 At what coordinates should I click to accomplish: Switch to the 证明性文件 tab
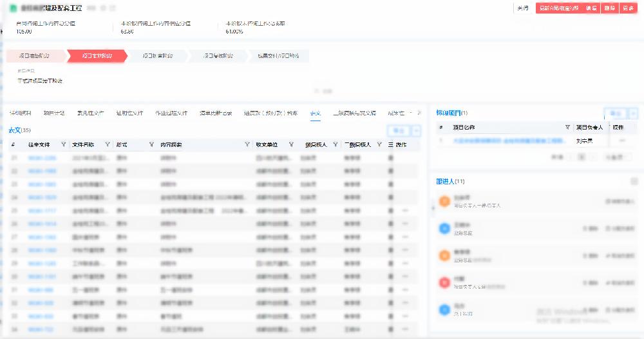(x=129, y=113)
